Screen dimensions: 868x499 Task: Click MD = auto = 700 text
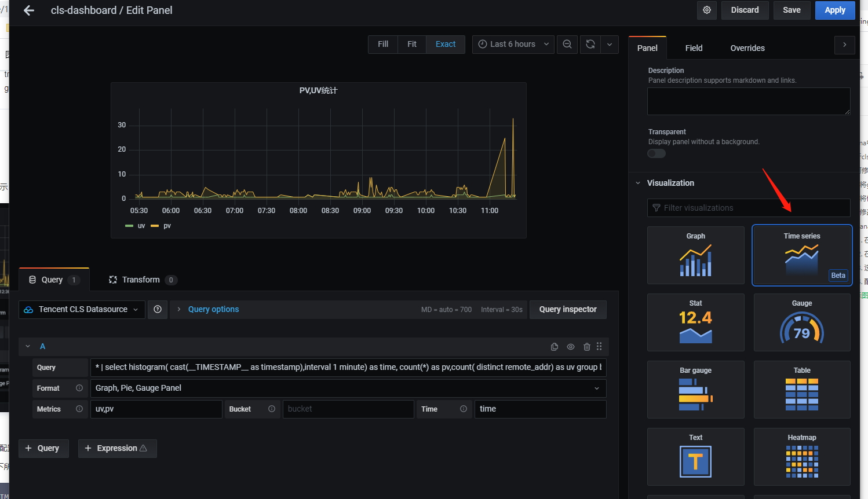point(446,310)
